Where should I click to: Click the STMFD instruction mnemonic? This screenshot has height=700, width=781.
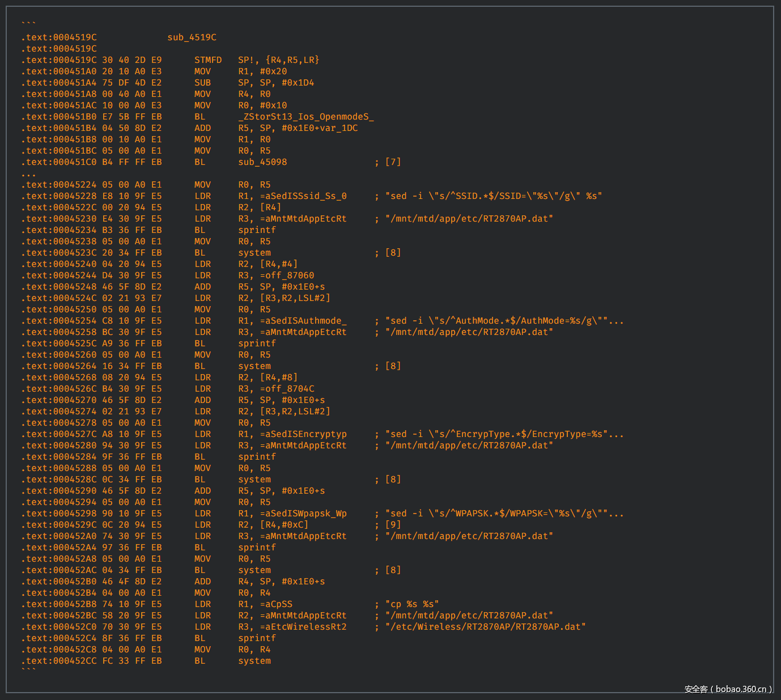pos(208,60)
